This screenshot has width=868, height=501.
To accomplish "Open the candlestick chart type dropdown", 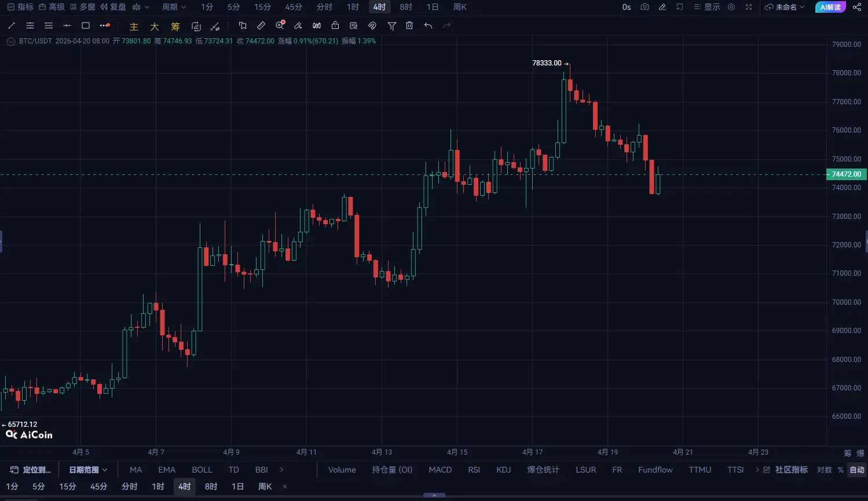I will tap(141, 7).
